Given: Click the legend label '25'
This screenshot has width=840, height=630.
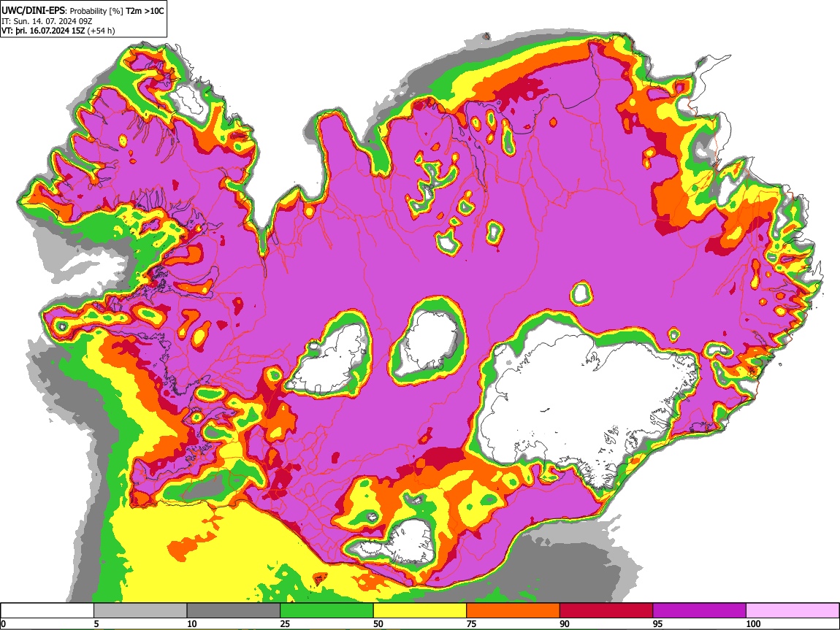Looking at the screenshot, I should click(285, 623).
